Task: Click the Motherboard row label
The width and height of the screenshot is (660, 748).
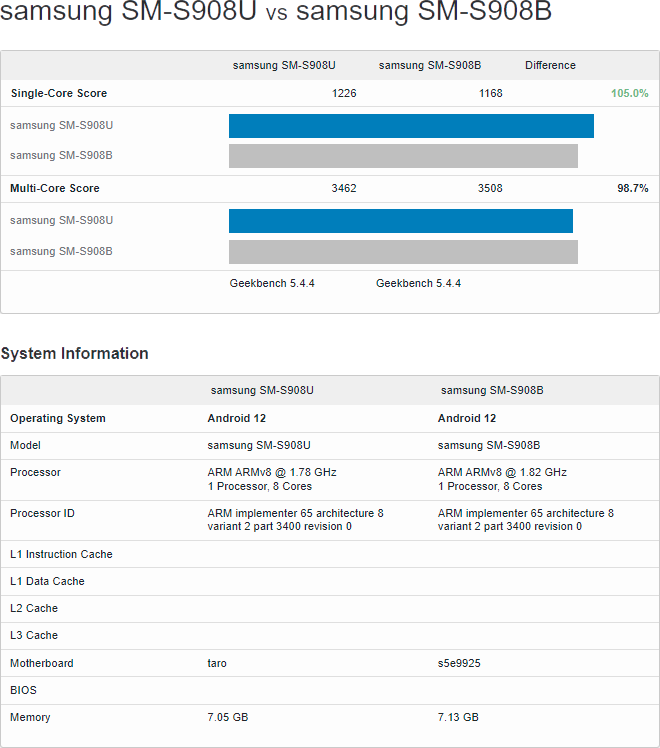Action: [41, 663]
